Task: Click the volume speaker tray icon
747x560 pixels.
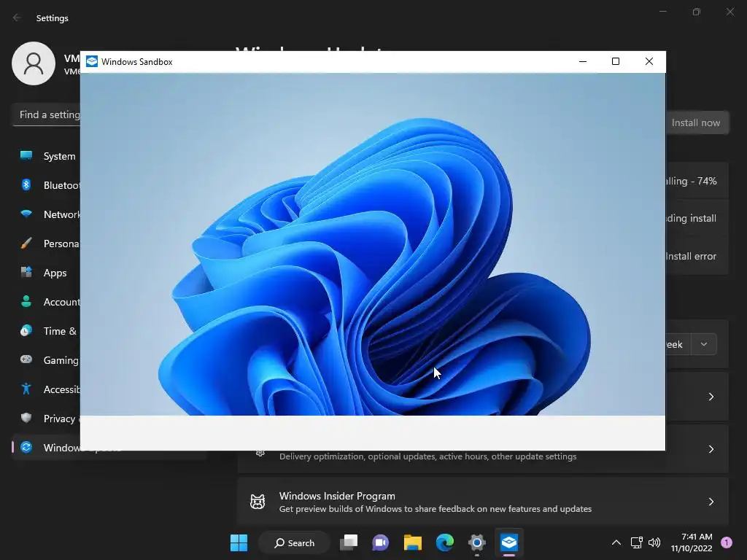Action: [654, 542]
